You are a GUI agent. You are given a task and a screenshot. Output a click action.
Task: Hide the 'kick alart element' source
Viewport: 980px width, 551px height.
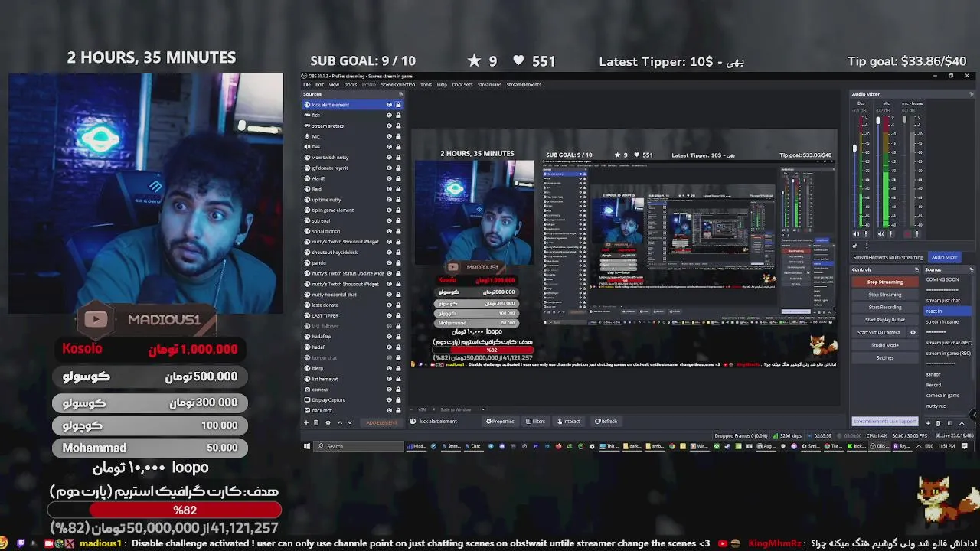pos(389,105)
